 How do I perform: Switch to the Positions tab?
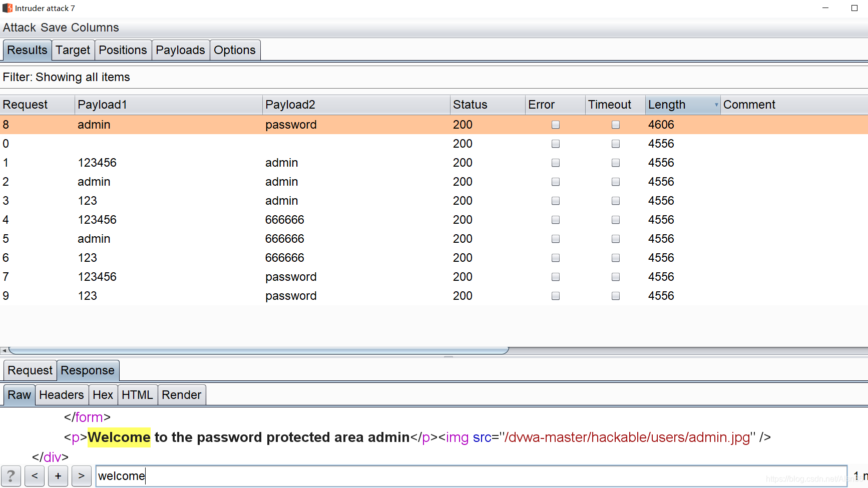point(123,50)
